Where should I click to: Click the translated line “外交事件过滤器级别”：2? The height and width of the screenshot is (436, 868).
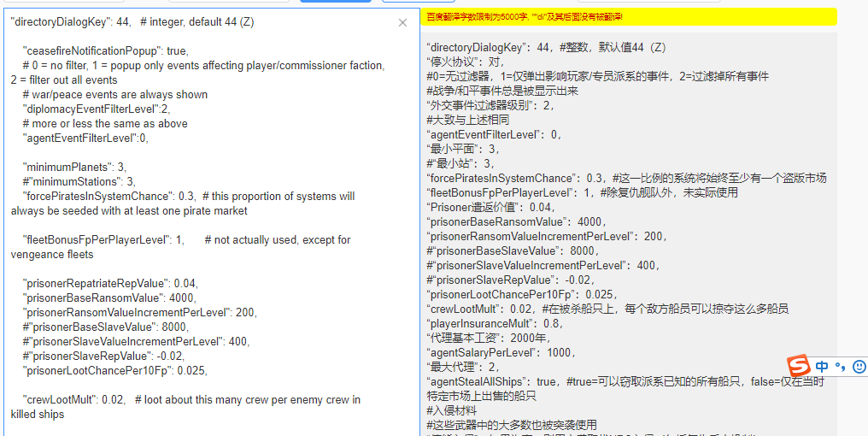click(491, 105)
